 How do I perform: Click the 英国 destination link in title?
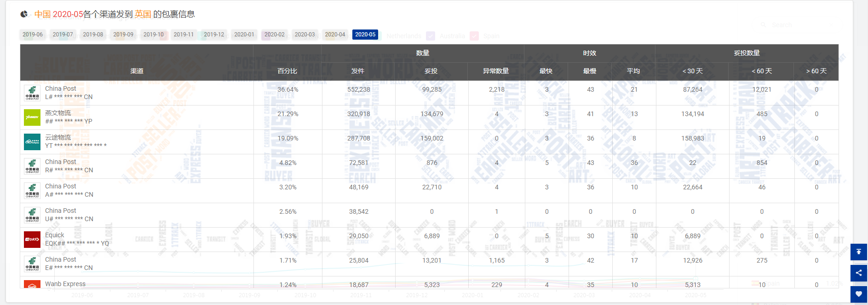tap(143, 14)
